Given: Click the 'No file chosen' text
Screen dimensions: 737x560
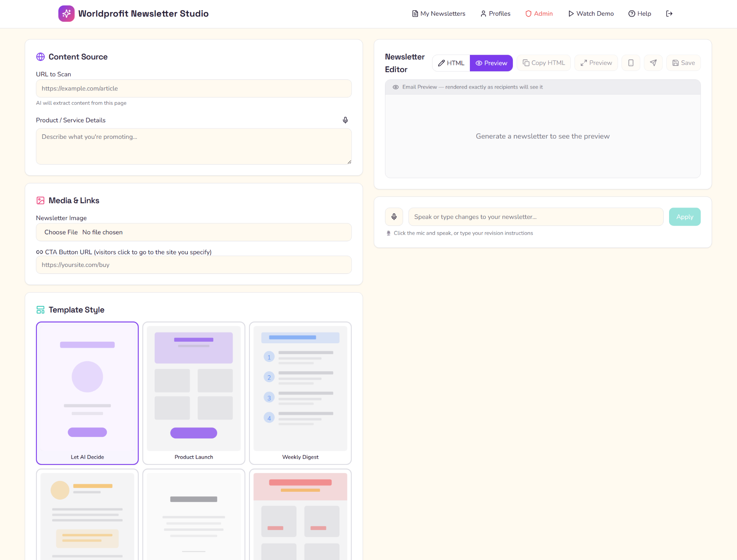Looking at the screenshot, I should pos(102,232).
